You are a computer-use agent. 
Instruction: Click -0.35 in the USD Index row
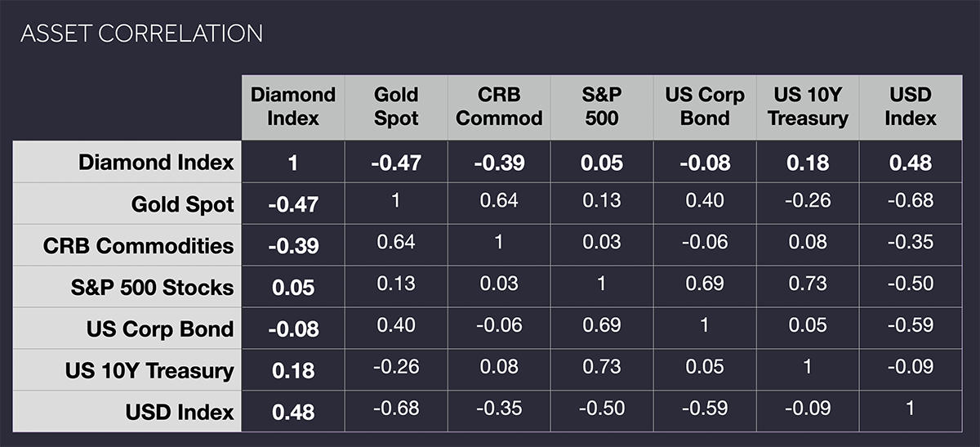tap(499, 408)
